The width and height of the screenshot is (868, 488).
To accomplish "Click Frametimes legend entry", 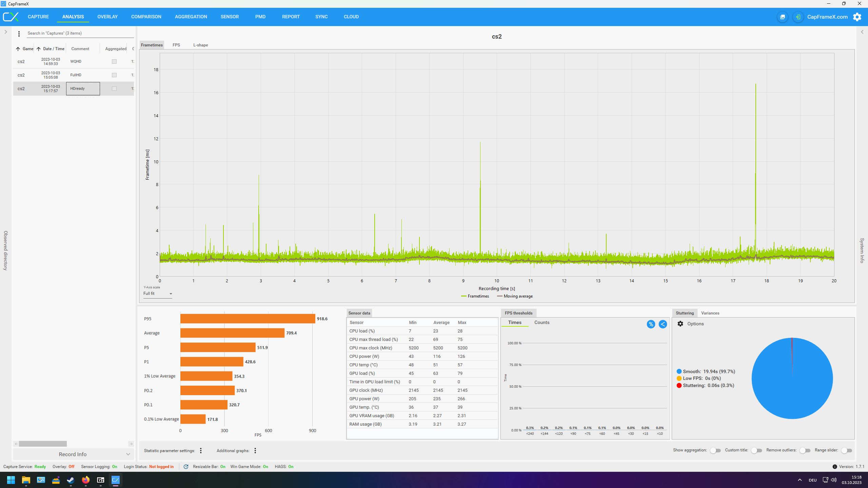I will click(475, 296).
